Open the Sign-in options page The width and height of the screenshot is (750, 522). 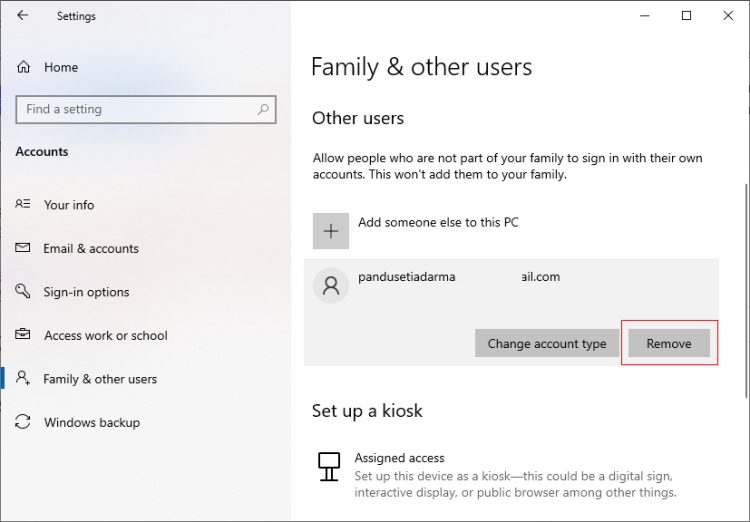pyautogui.click(x=86, y=292)
